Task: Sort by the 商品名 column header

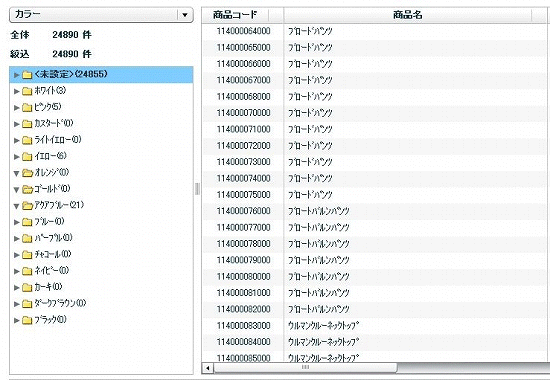Action: (408, 15)
